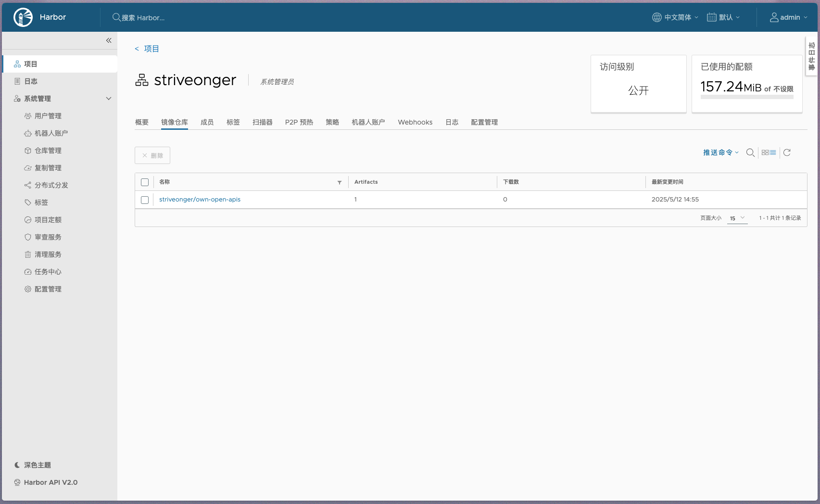The width and height of the screenshot is (820, 504).
Task: Click the 清理服务 trash icon
Action: [28, 254]
